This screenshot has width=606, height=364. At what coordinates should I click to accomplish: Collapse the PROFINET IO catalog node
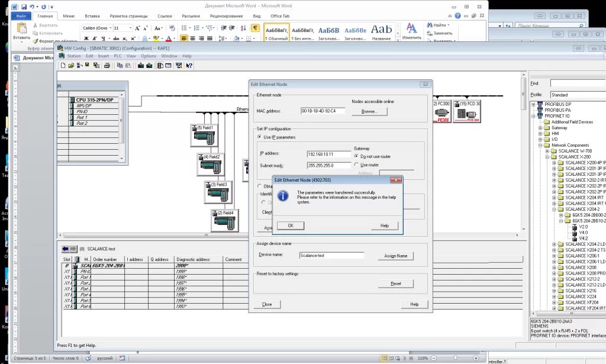pyautogui.click(x=533, y=116)
